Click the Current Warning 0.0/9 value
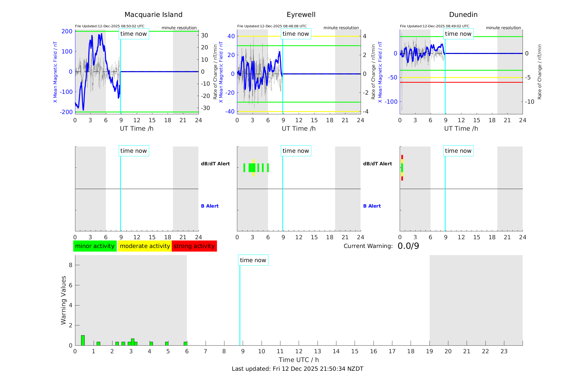The width and height of the screenshot is (578, 392). (408, 246)
